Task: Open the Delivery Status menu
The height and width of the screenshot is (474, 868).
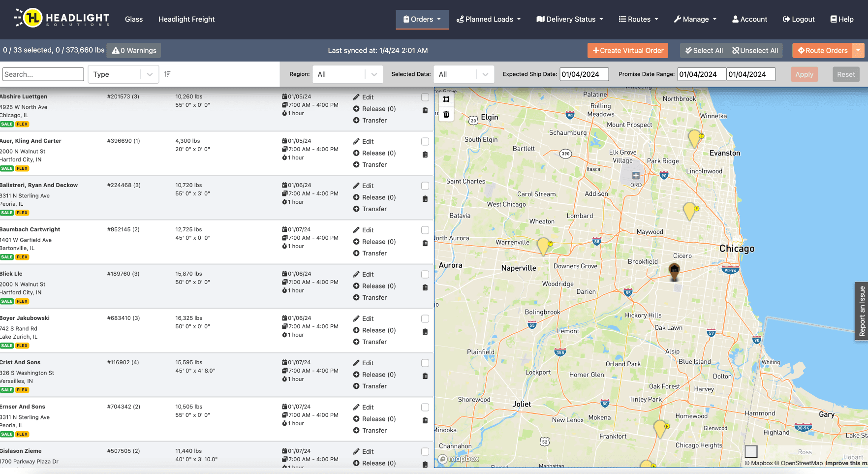Action: pos(570,19)
